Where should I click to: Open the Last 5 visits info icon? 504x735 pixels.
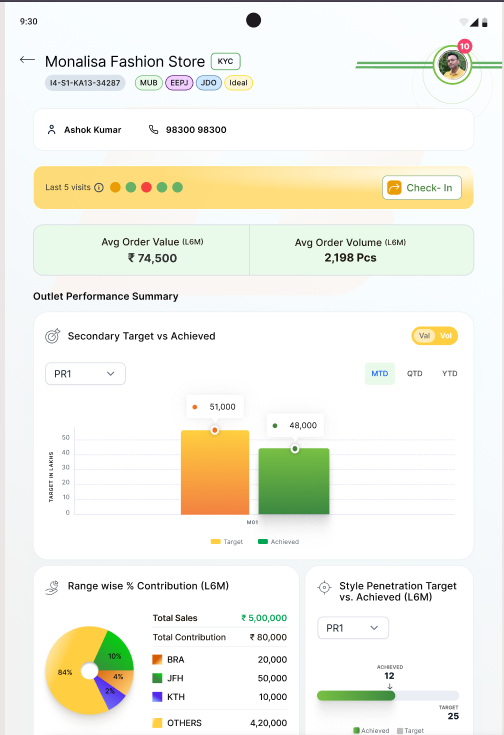tap(99, 188)
